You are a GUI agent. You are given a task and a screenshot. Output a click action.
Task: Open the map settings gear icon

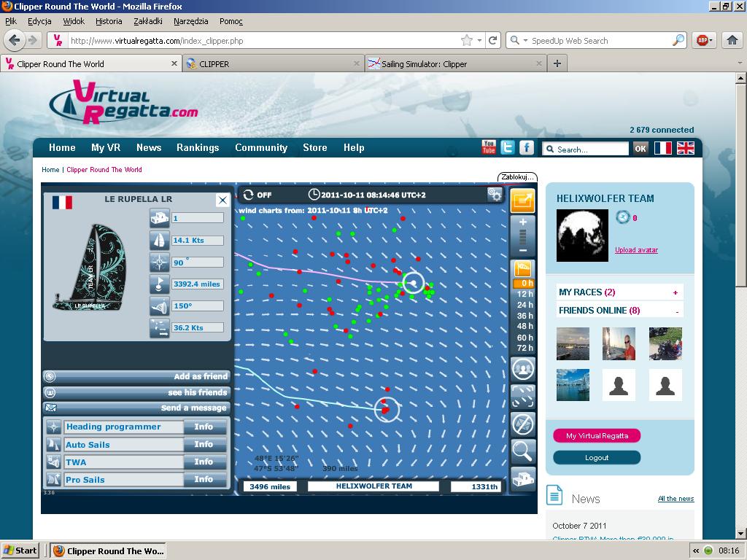coord(495,195)
